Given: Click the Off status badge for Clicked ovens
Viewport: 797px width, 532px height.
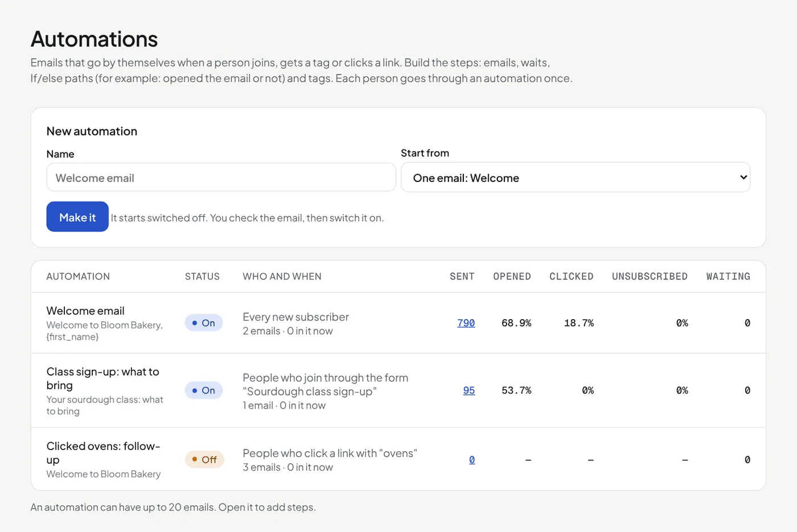Looking at the screenshot, I should [204, 459].
